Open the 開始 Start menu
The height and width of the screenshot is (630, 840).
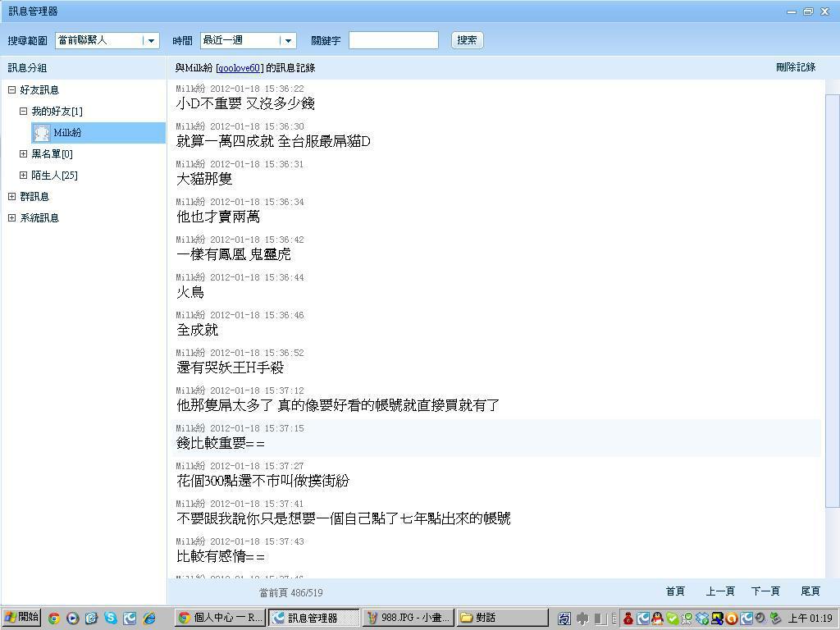click(21, 618)
